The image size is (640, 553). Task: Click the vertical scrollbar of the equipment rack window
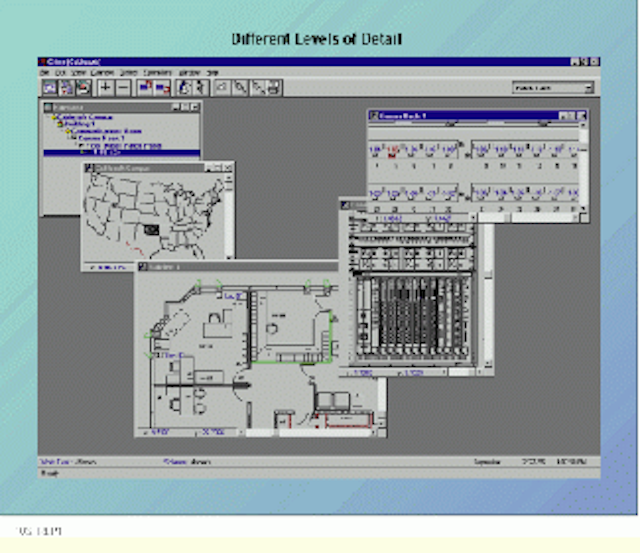[x=488, y=294]
